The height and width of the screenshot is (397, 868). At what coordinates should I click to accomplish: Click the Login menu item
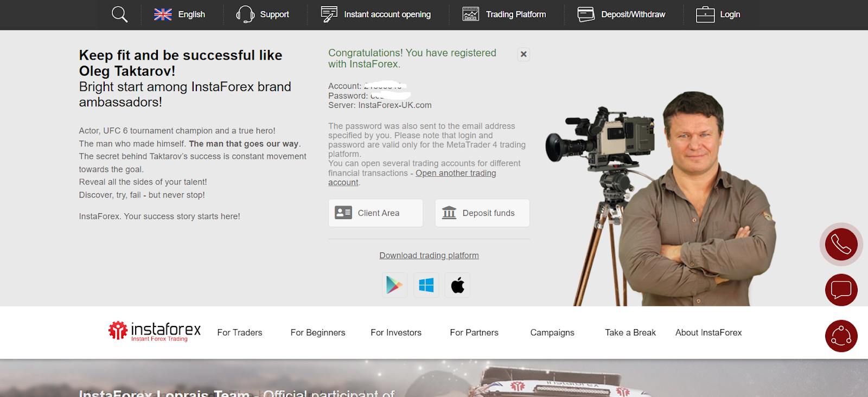pos(730,15)
